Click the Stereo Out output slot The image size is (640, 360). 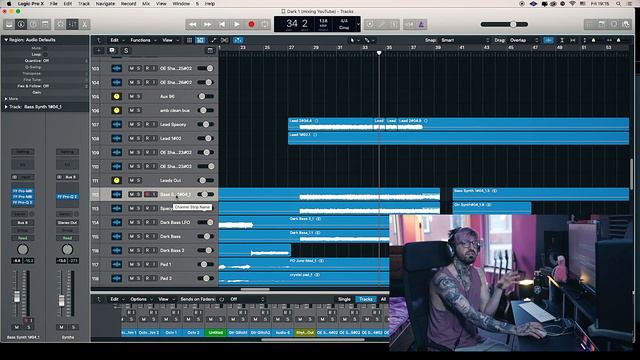pos(67,223)
